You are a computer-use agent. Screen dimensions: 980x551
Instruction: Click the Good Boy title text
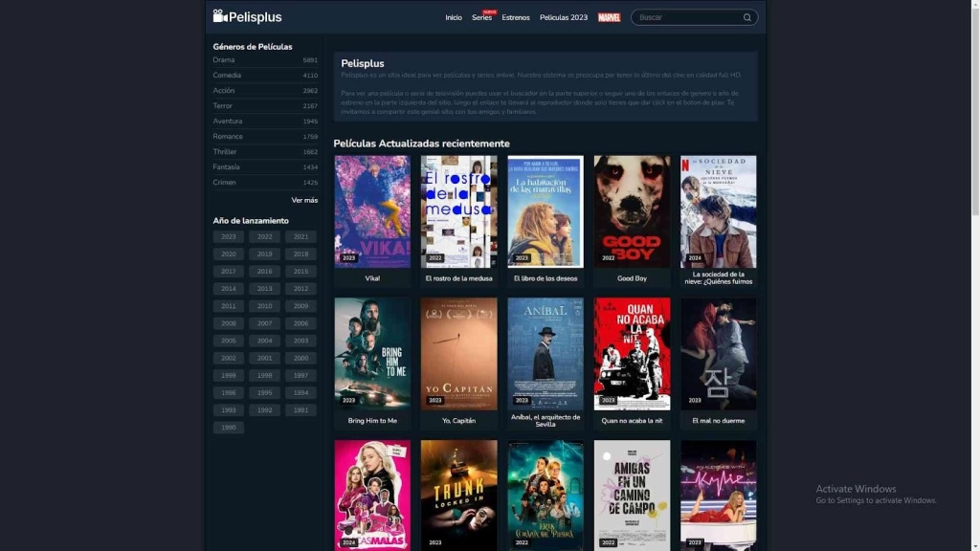coord(632,278)
